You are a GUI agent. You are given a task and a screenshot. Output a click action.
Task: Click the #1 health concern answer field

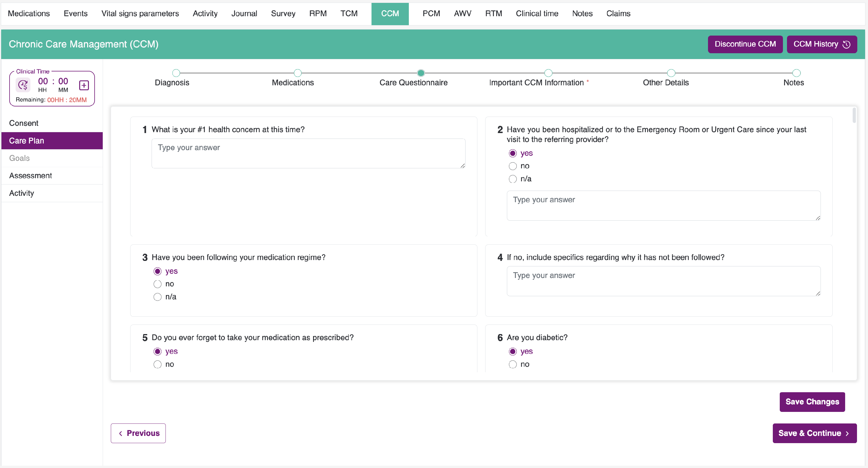(x=308, y=153)
